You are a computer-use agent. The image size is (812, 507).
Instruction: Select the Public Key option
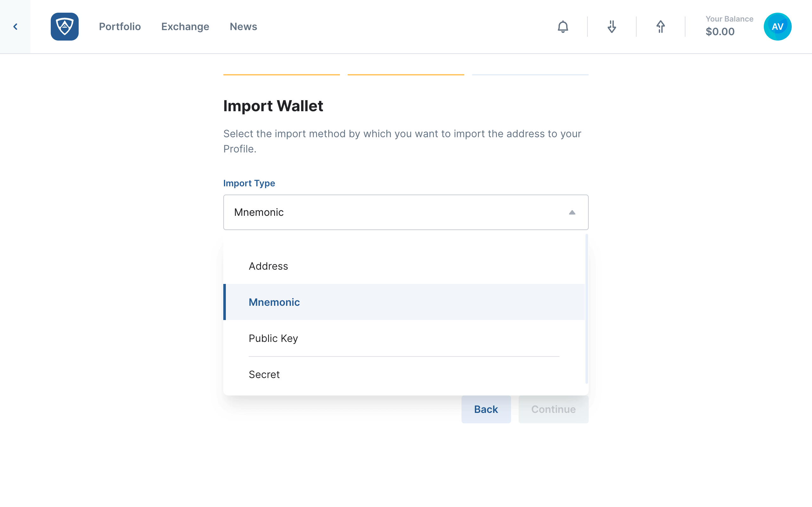404,338
